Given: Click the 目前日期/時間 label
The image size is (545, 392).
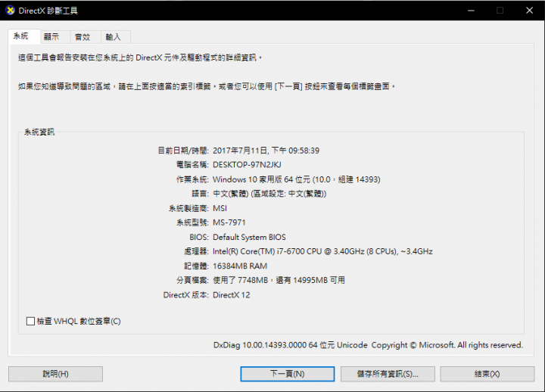Looking at the screenshot, I should pos(183,151).
